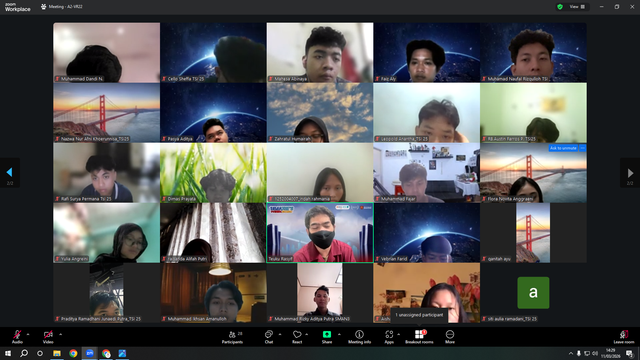The image size is (640, 360).
Task: Expand audio options arrow next to Audio
Action: coord(28,334)
